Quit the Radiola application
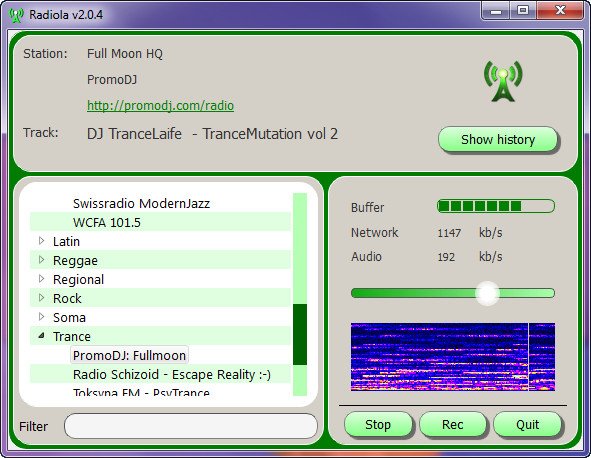 (527, 424)
